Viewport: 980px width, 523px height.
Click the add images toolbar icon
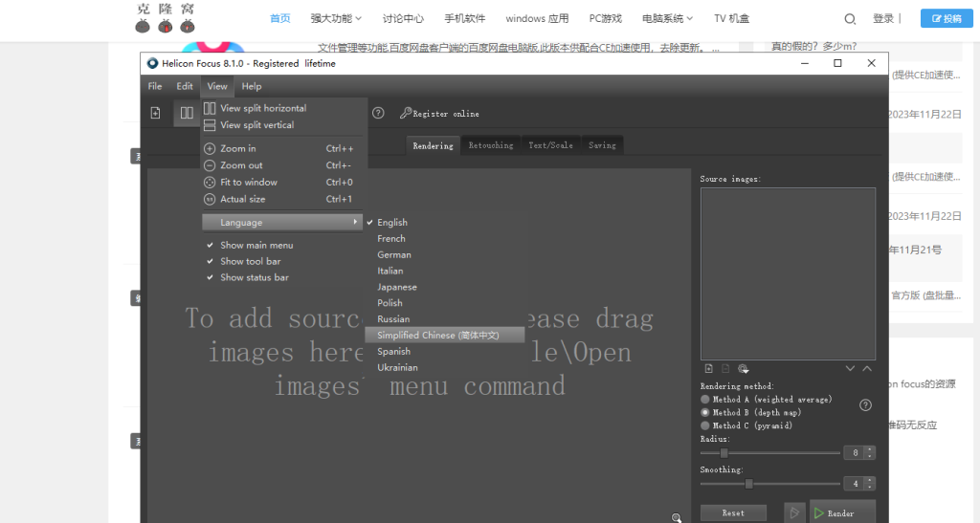tap(156, 113)
